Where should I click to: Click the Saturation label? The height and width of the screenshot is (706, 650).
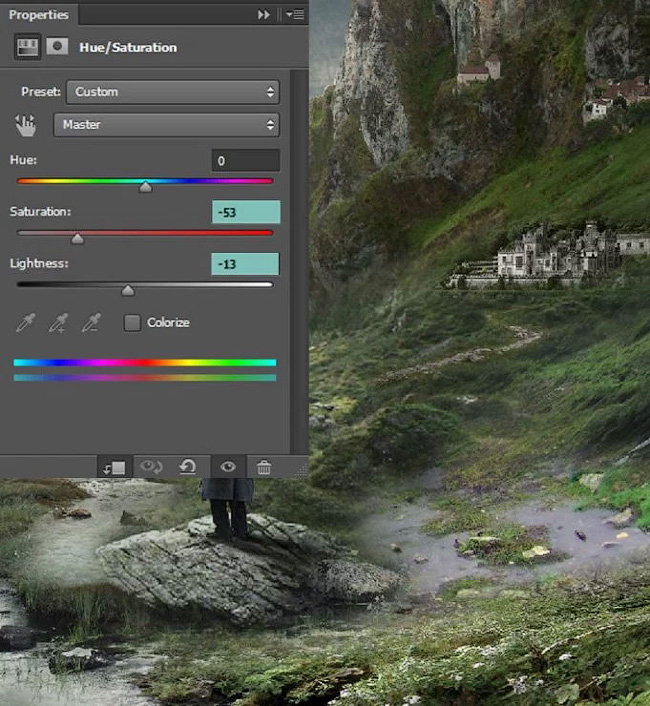point(41,212)
